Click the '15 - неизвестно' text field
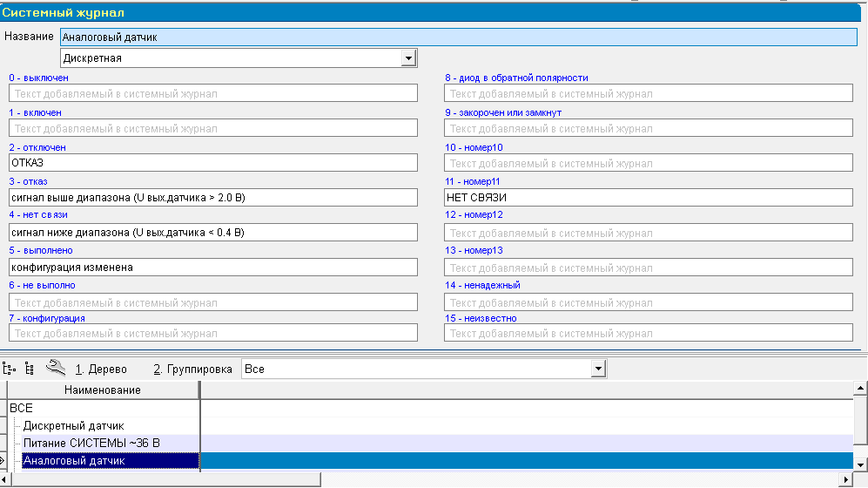Viewport: 868px width, 488px height. 648,333
